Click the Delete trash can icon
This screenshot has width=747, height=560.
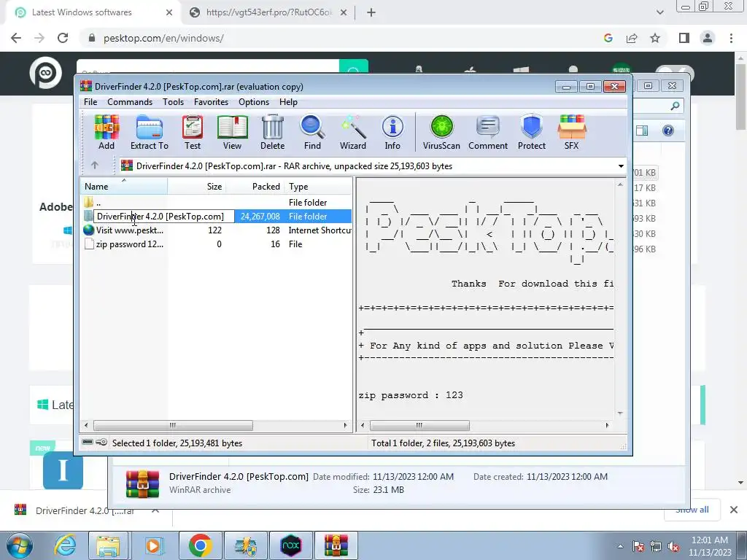coord(273,133)
